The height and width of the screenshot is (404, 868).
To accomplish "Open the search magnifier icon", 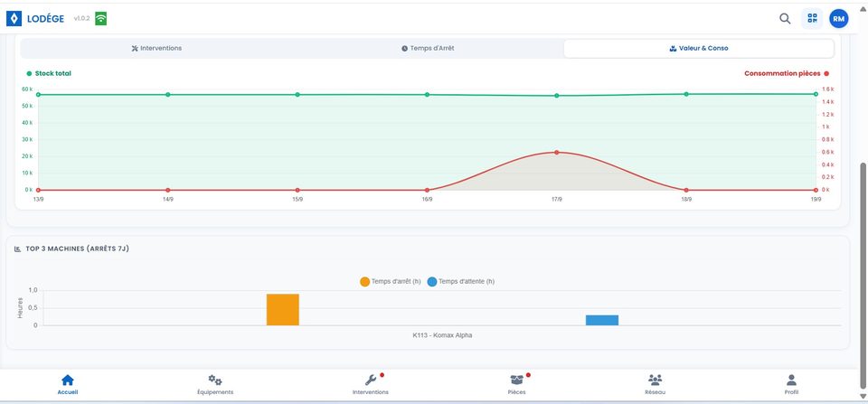I will pyautogui.click(x=785, y=18).
